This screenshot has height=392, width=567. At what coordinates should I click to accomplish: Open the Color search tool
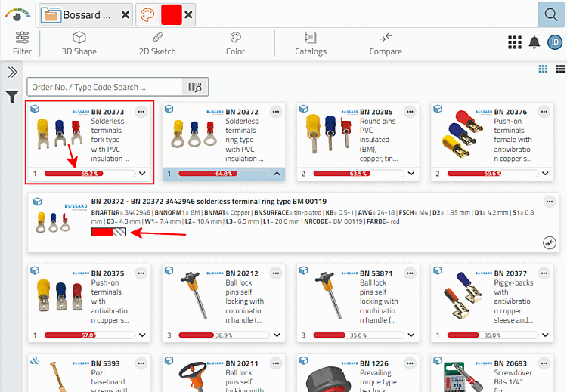pyautogui.click(x=235, y=43)
